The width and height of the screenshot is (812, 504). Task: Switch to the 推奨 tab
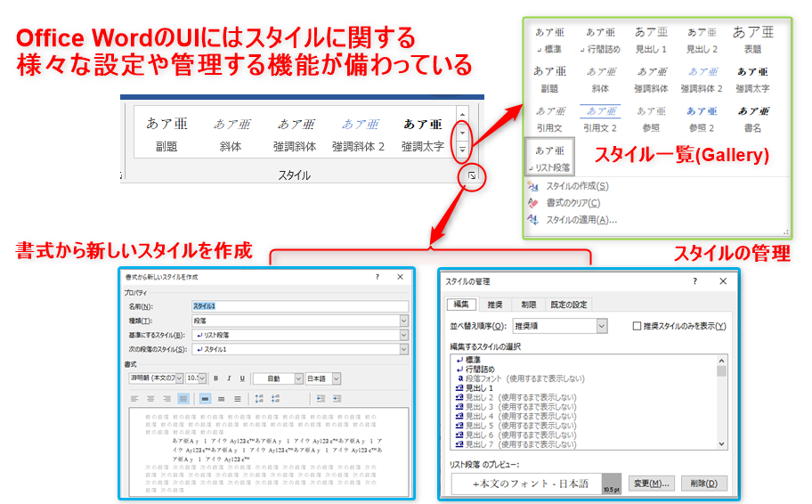pyautogui.click(x=495, y=305)
